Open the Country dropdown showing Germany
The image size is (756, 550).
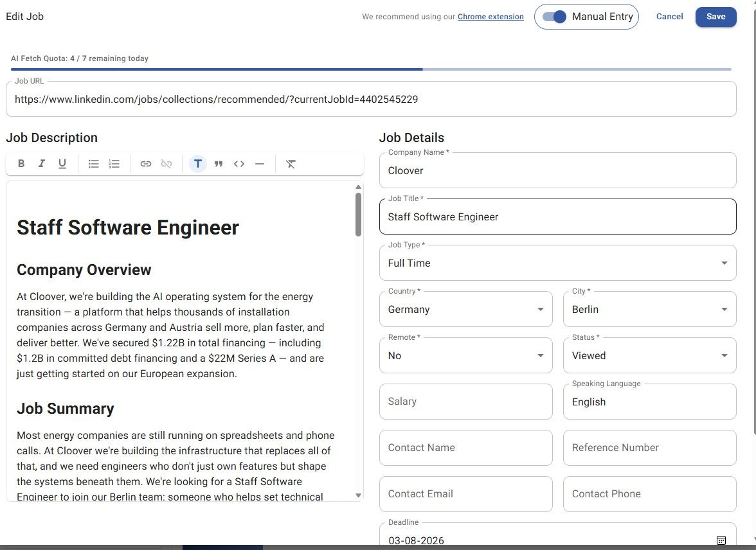pyautogui.click(x=465, y=310)
